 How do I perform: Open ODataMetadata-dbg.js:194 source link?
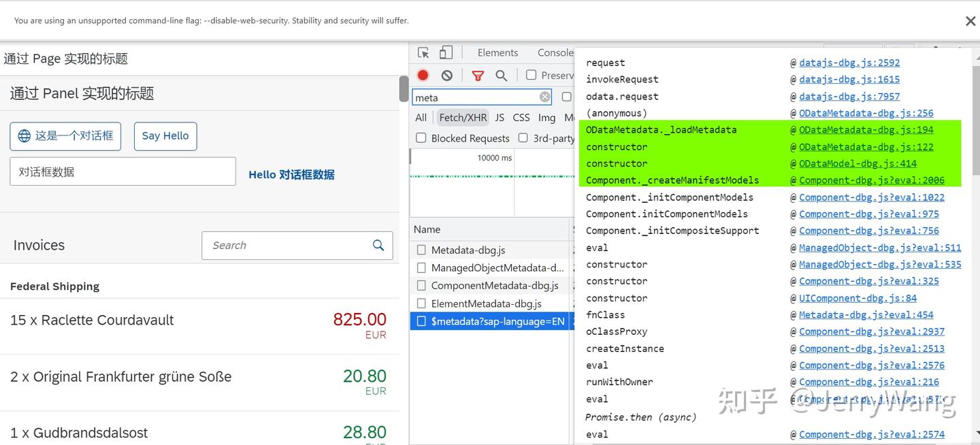(x=866, y=130)
